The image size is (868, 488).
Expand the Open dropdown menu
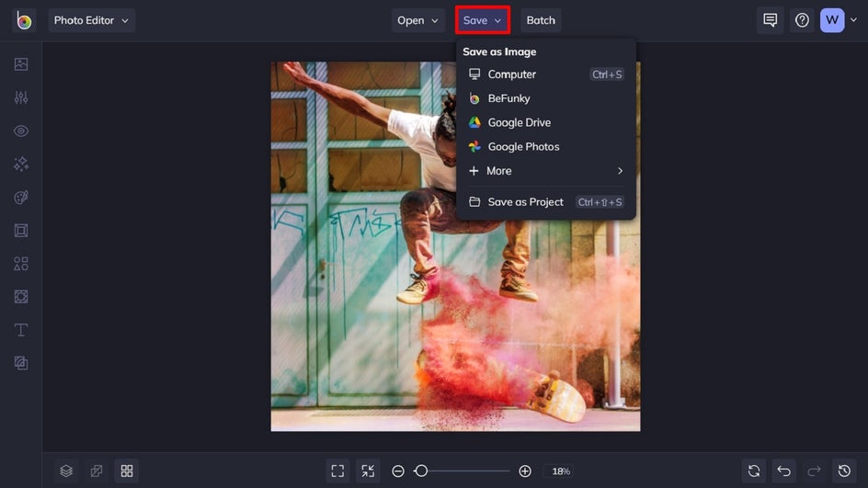click(x=418, y=20)
